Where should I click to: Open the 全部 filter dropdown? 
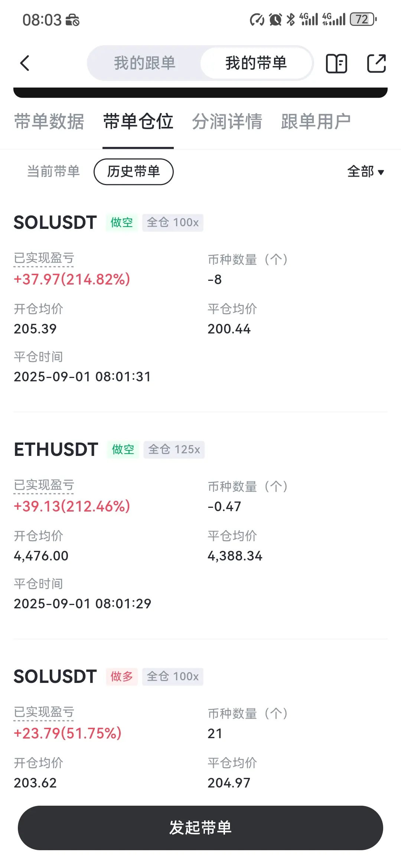(x=365, y=171)
